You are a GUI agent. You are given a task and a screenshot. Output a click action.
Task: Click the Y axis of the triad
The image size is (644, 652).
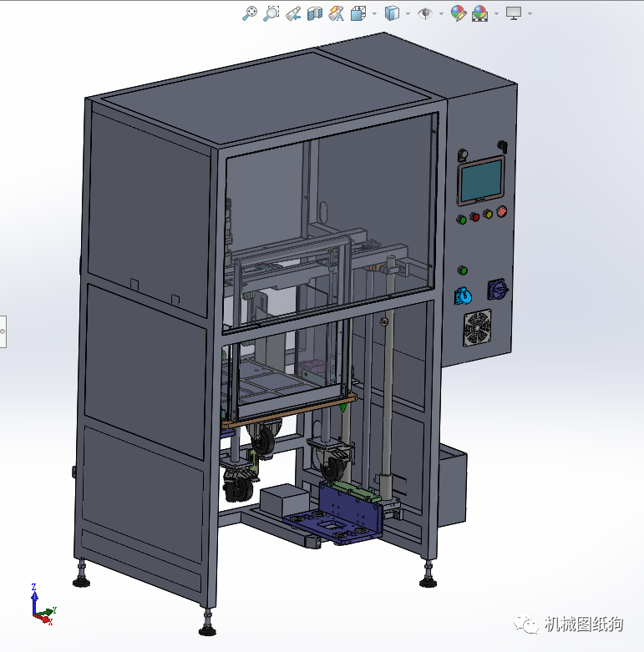(47, 612)
